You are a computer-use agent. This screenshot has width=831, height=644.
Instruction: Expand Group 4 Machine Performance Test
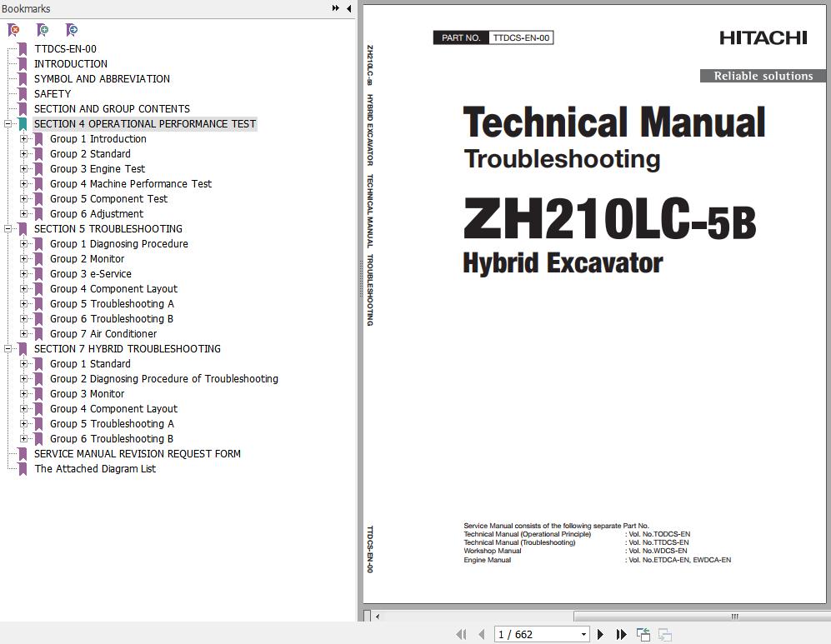coord(23,184)
